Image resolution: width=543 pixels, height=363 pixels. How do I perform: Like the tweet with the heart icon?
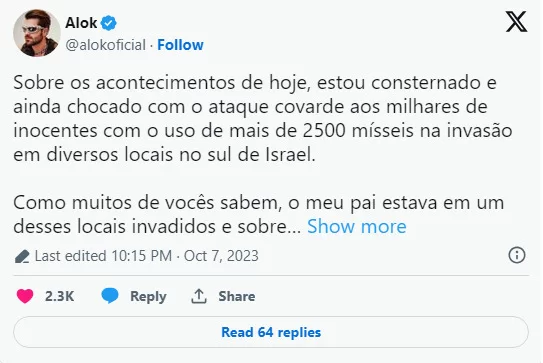pos(25,296)
